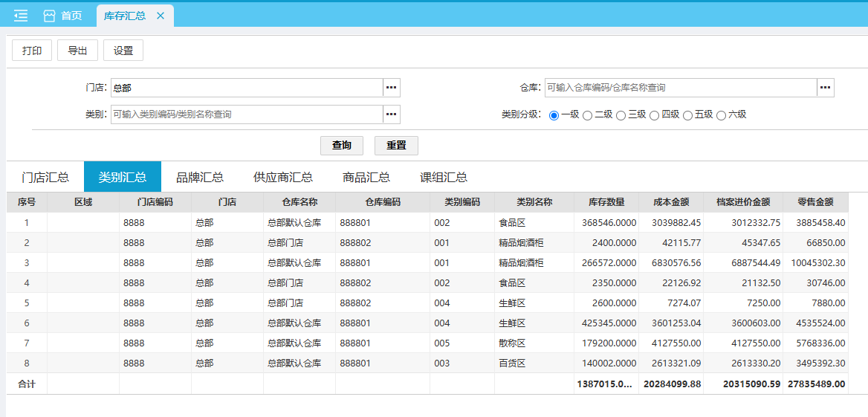This screenshot has height=417, width=868.
Task: Open the 门店 lookup ellipsis button
Action: 392,88
